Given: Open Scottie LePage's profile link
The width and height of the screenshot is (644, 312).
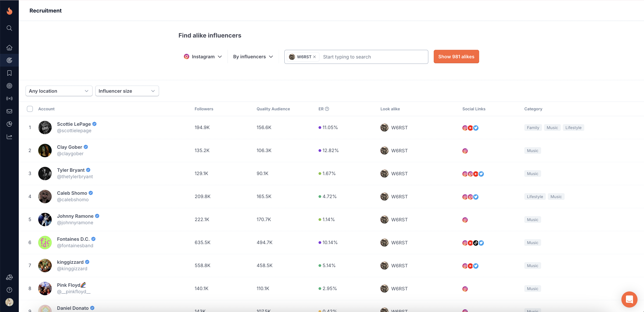Looking at the screenshot, I should click(74, 124).
